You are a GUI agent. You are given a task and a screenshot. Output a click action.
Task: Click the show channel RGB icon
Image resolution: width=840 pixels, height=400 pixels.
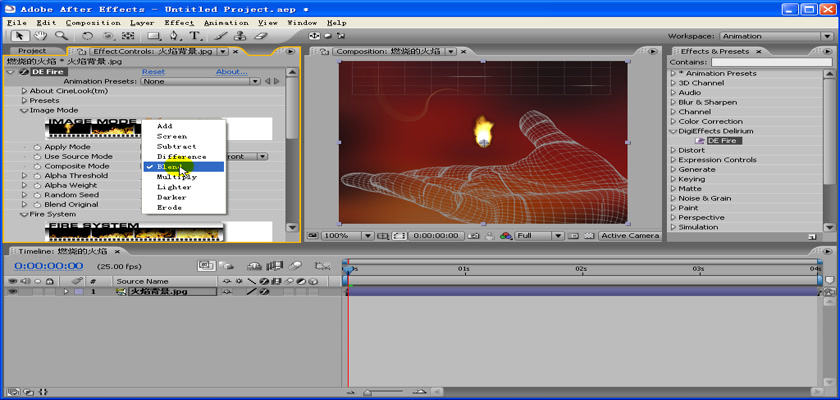[506, 236]
